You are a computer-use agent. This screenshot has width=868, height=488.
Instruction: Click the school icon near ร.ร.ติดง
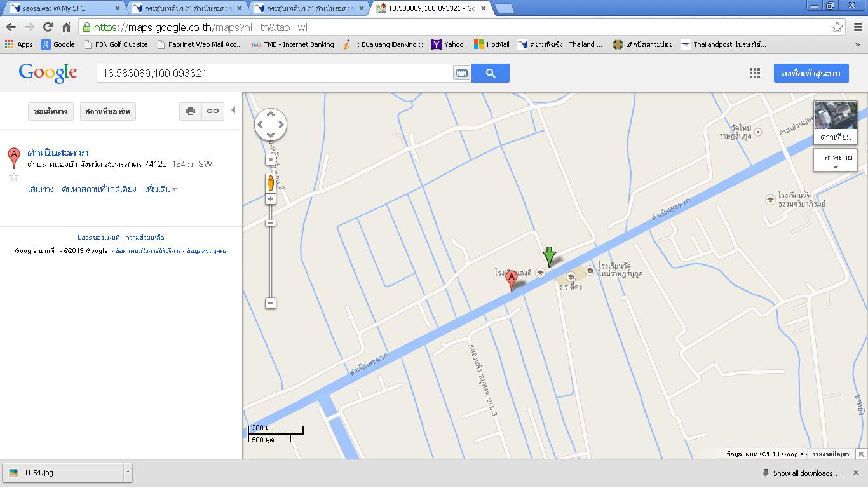[x=571, y=276]
